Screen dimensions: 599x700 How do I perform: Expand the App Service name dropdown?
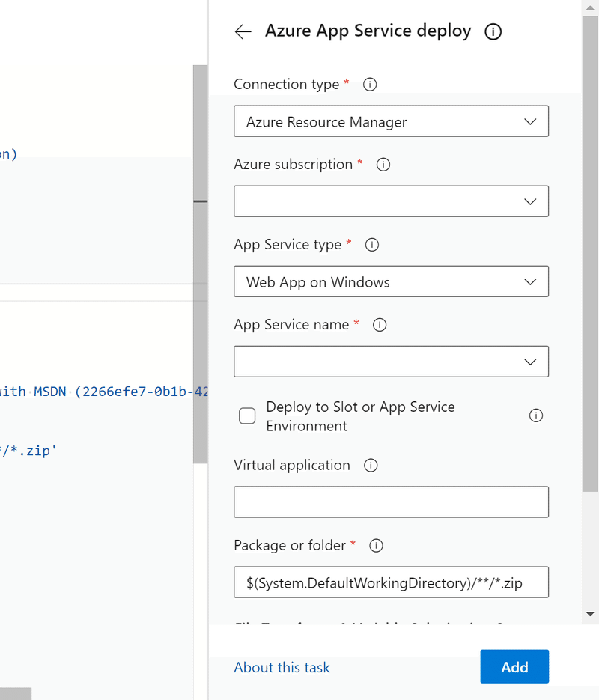coord(391,362)
